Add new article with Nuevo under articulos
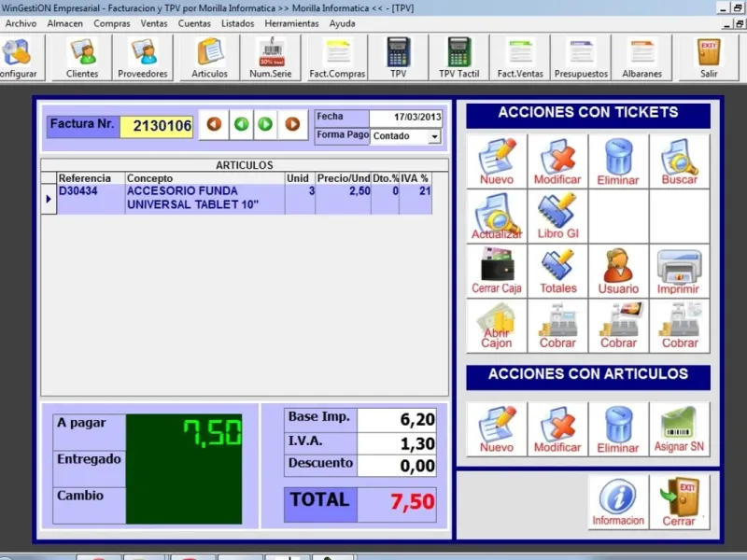 pyautogui.click(x=497, y=429)
